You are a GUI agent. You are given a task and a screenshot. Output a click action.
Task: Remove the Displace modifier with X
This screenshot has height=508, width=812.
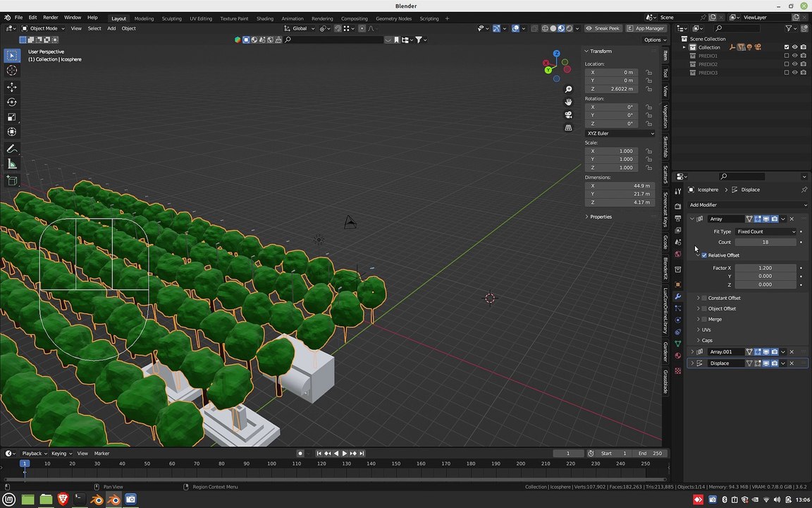click(x=792, y=363)
